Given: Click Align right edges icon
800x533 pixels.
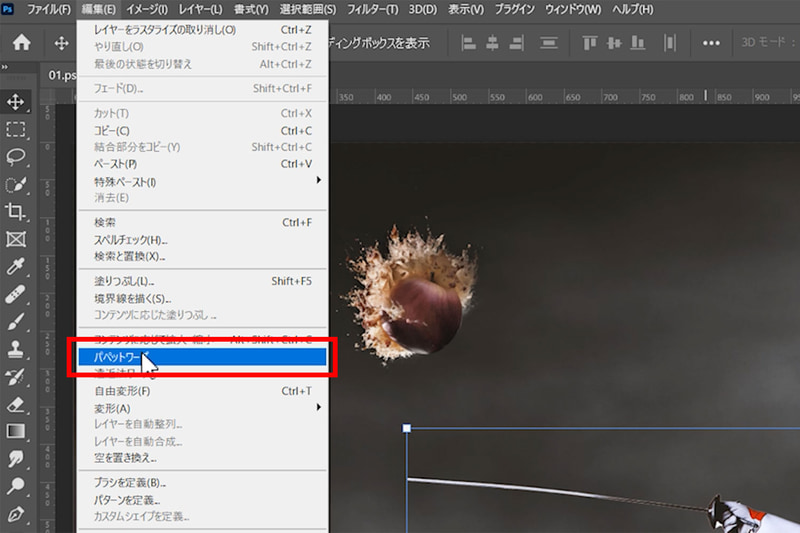Looking at the screenshot, I should (516, 43).
